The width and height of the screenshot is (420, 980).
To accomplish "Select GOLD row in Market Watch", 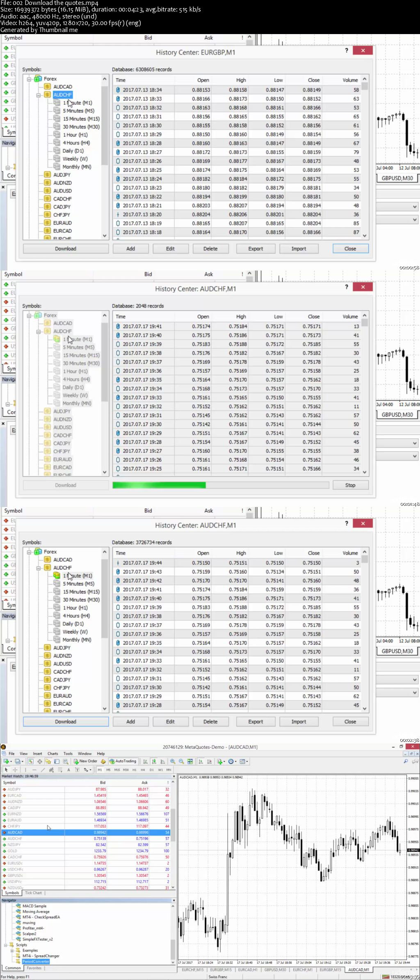I will (x=86, y=851).
